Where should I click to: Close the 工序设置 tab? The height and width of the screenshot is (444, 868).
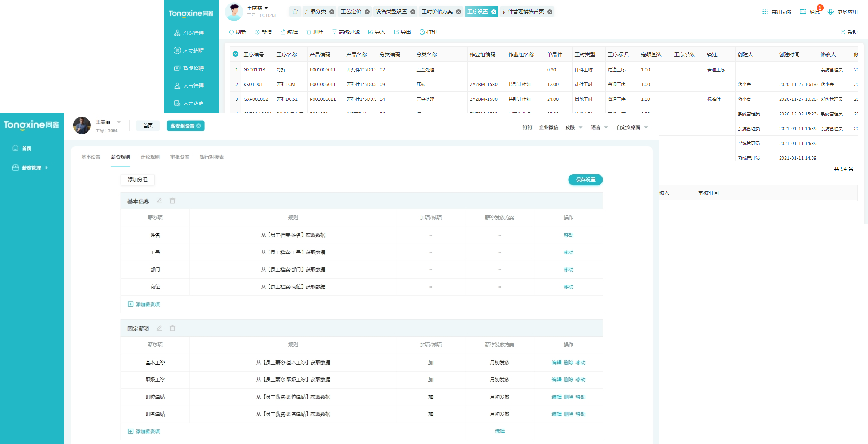click(493, 12)
